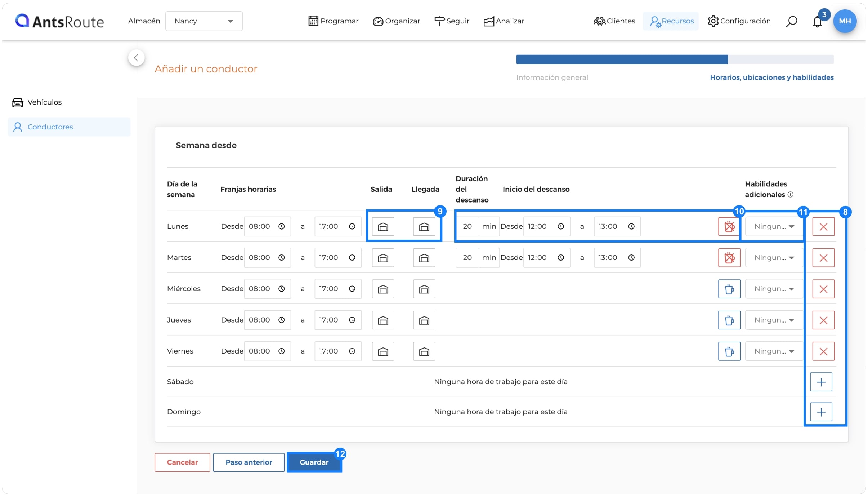Click the Martes Salida depot icon
This screenshot has width=868, height=497.
pos(383,258)
